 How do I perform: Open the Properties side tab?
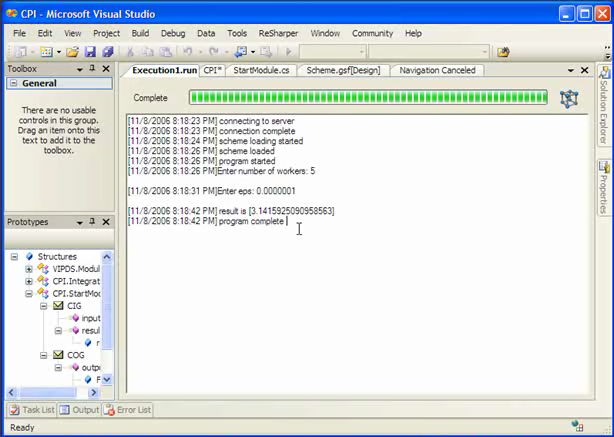tap(604, 187)
